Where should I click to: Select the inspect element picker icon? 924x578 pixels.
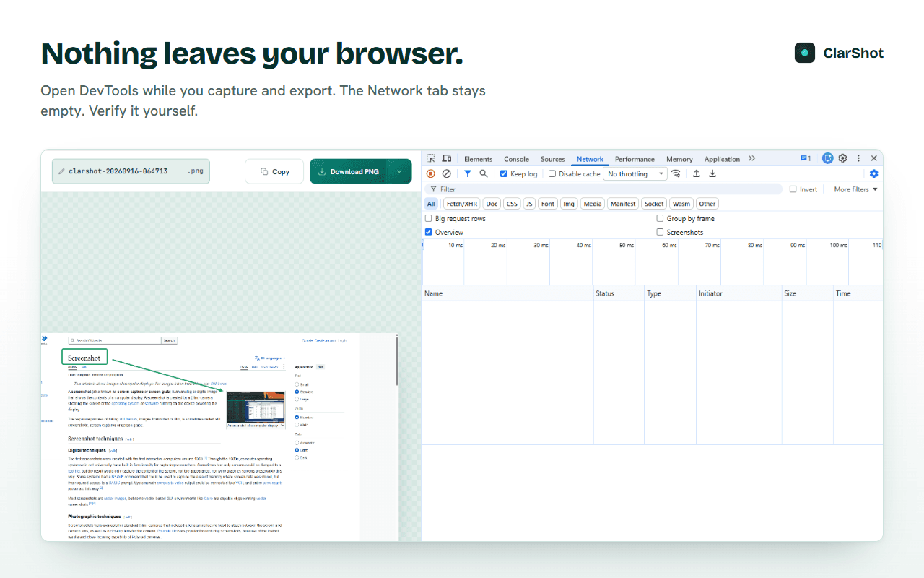(430, 158)
